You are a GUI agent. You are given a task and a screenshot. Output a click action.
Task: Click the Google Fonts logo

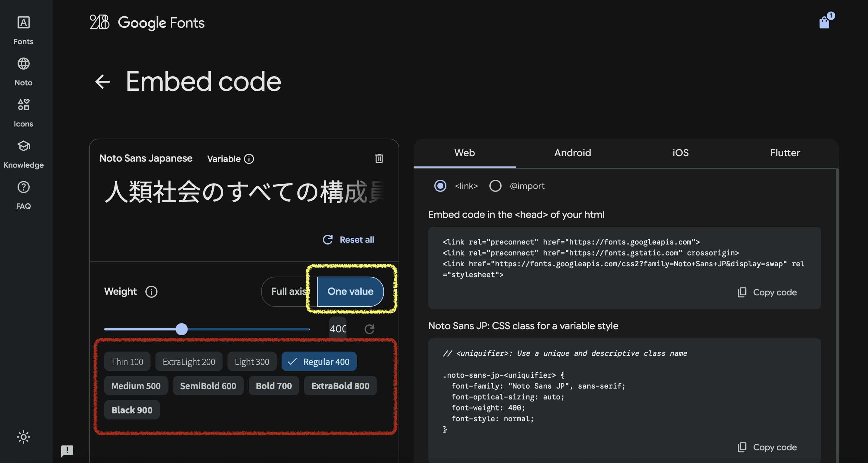147,23
